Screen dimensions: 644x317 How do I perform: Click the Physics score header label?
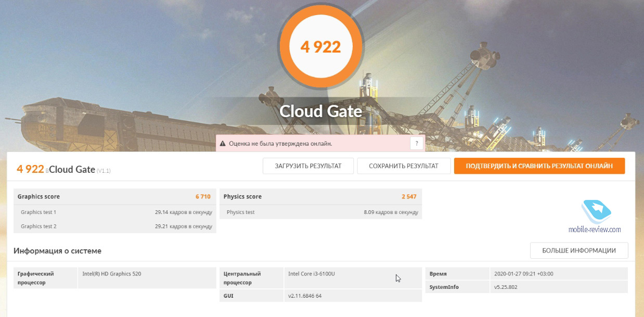point(242,197)
